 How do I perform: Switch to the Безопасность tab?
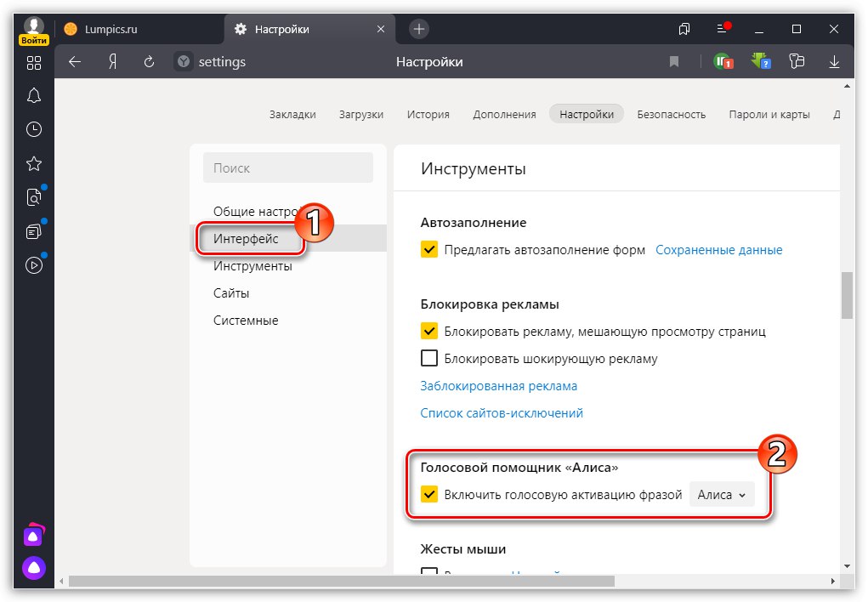click(672, 114)
